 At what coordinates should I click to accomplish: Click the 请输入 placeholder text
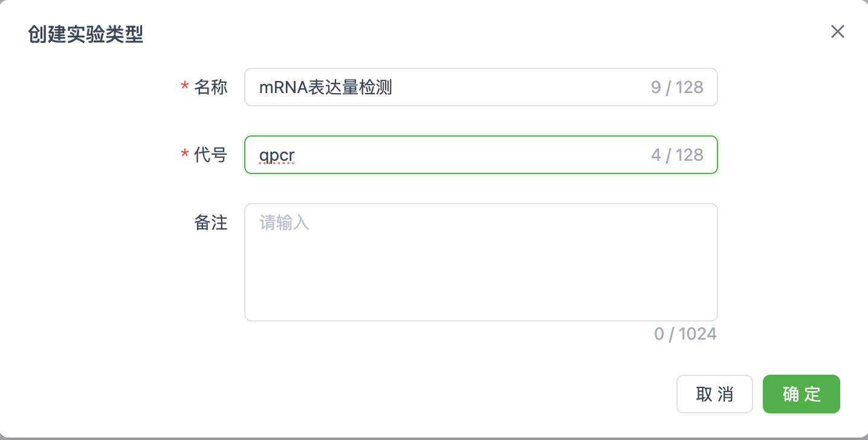click(284, 223)
